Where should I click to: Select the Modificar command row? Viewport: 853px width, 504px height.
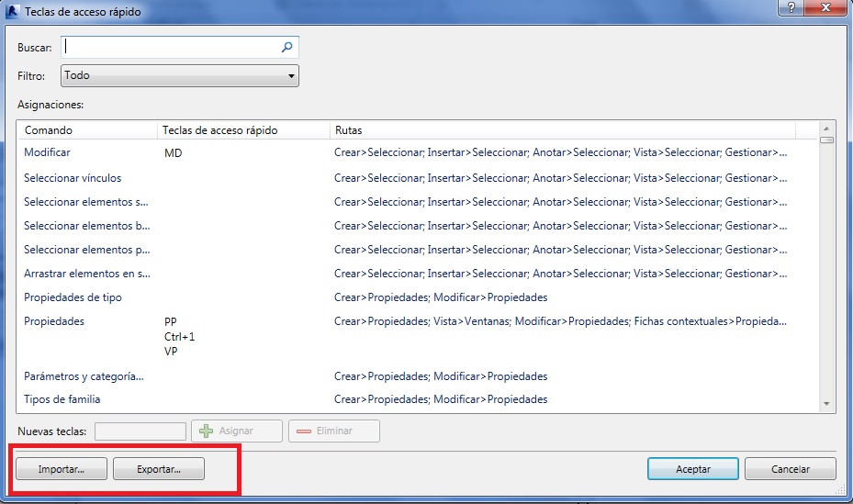pyautogui.click(x=48, y=153)
